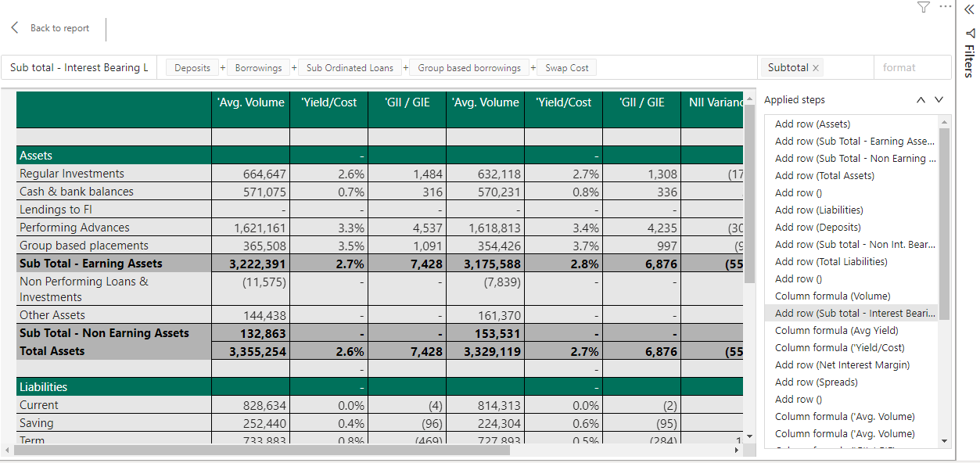Click the 'Saving' liabilities row label
The height and width of the screenshot is (463, 980).
[x=37, y=423]
